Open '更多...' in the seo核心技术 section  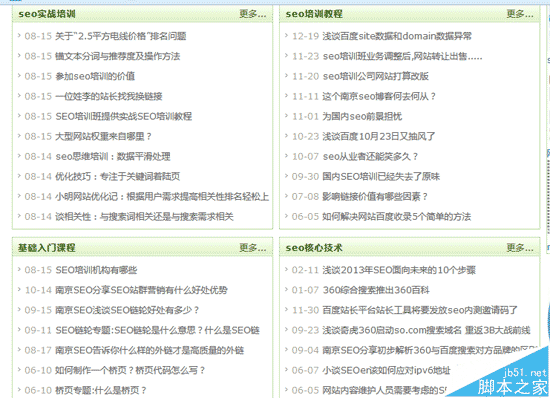(x=520, y=248)
